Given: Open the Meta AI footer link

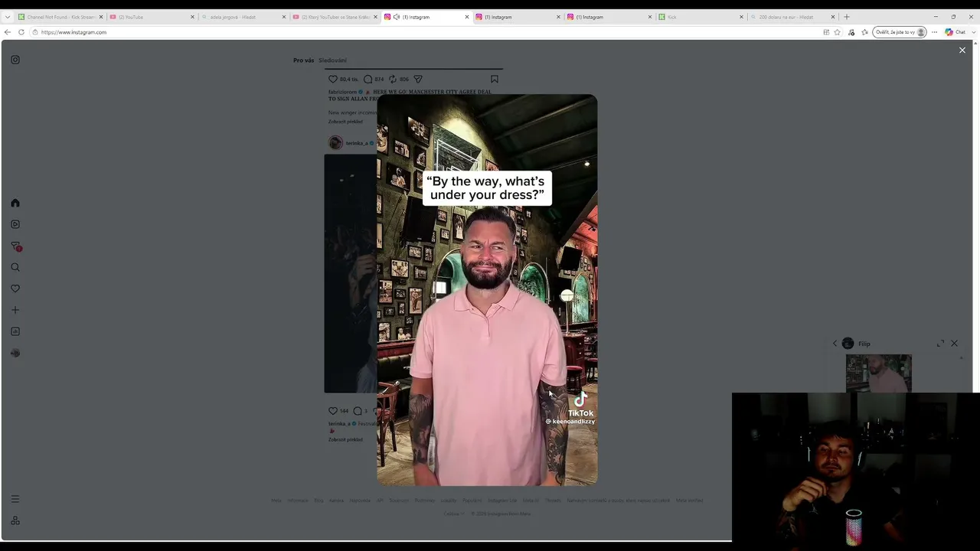Looking at the screenshot, I should click(x=531, y=500).
